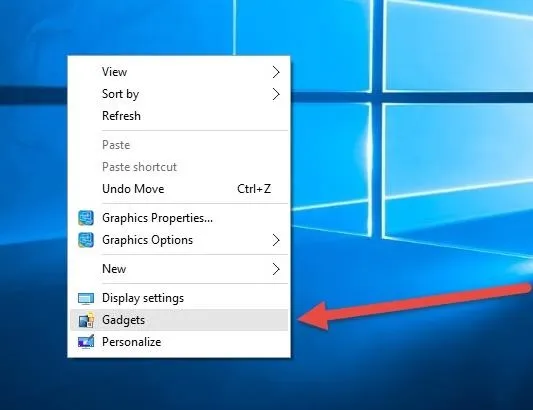Image resolution: width=533 pixels, height=410 pixels.
Task: Open Graphics Properties... text entry
Action: 157,218
